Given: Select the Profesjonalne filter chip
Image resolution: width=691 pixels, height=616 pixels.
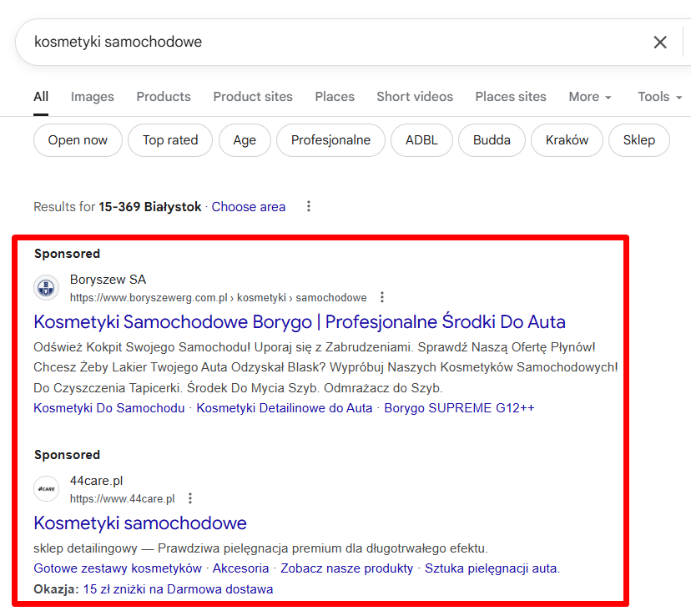Looking at the screenshot, I should 330,140.
